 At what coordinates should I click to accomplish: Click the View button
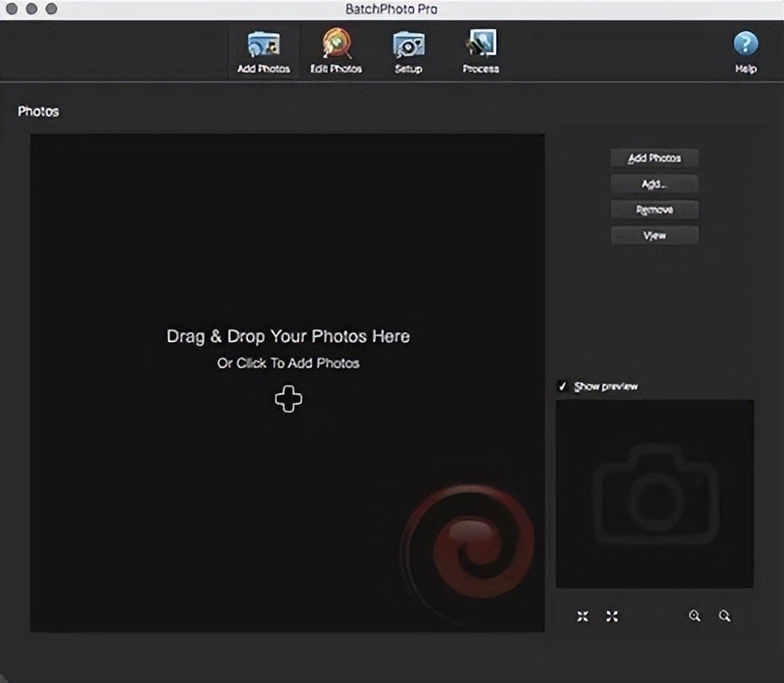point(654,236)
